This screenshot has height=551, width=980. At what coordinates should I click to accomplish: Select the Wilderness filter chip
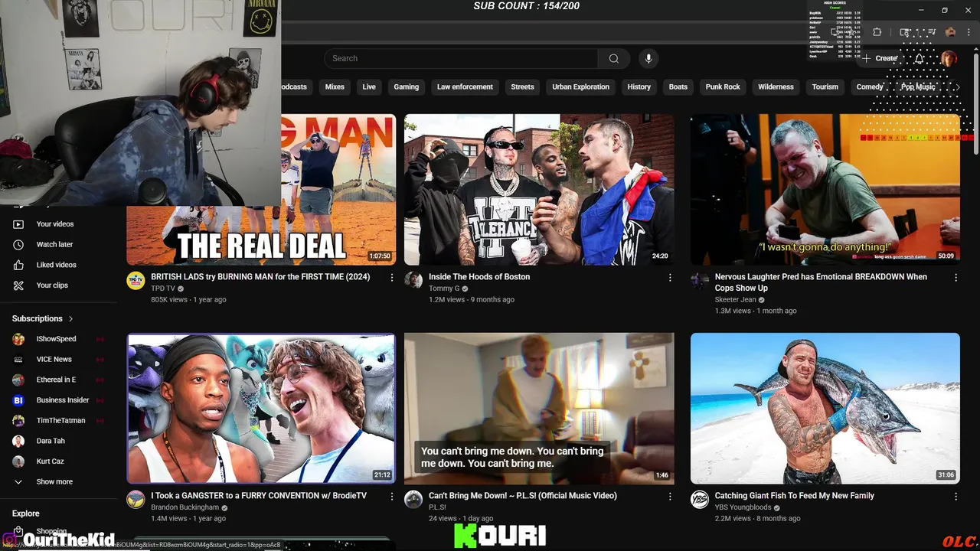[776, 87]
